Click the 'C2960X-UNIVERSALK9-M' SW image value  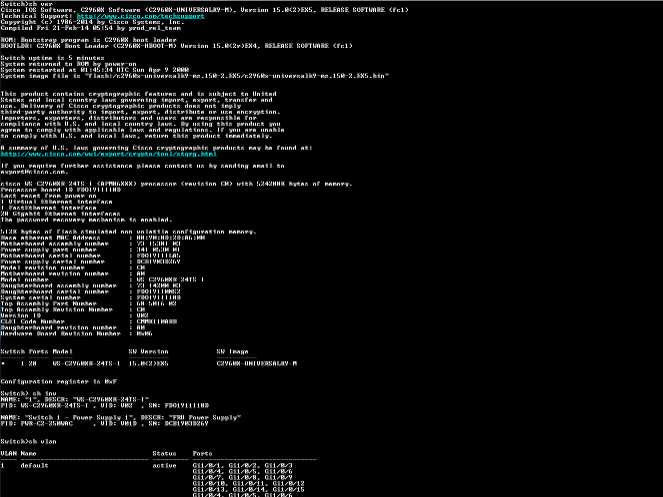tap(257, 363)
